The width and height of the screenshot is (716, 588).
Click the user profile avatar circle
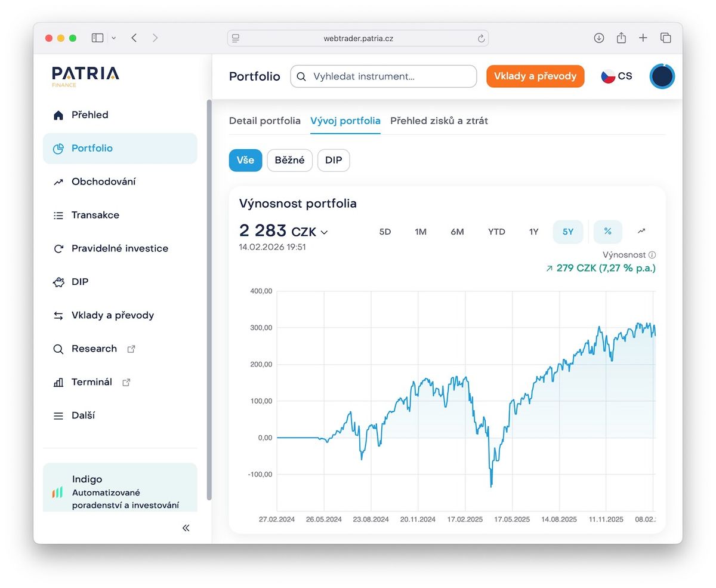pos(662,76)
